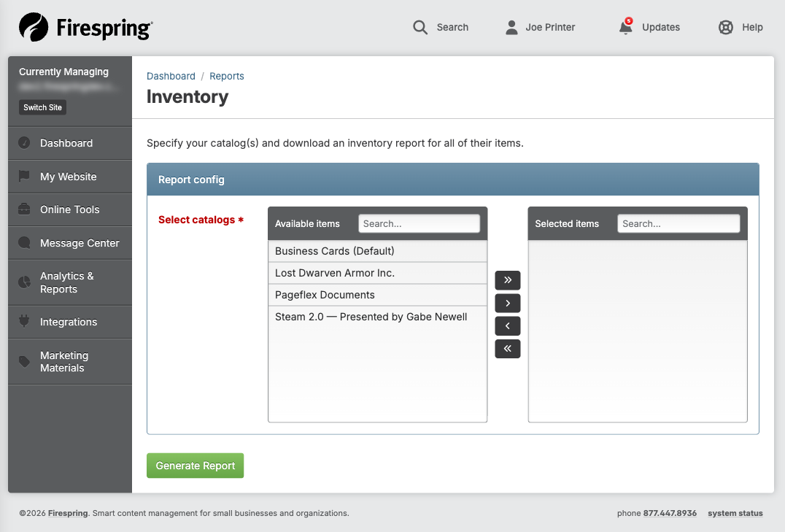Follow the Reports breadcrumb link

click(x=227, y=76)
